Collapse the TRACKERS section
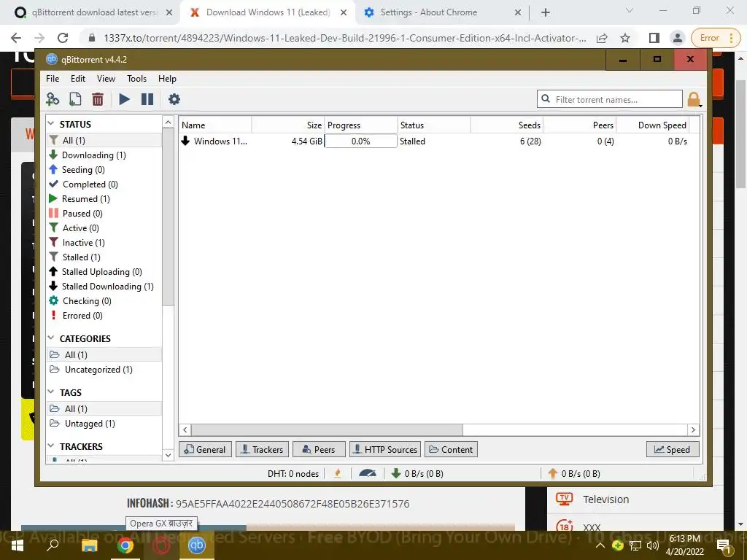 [51, 446]
